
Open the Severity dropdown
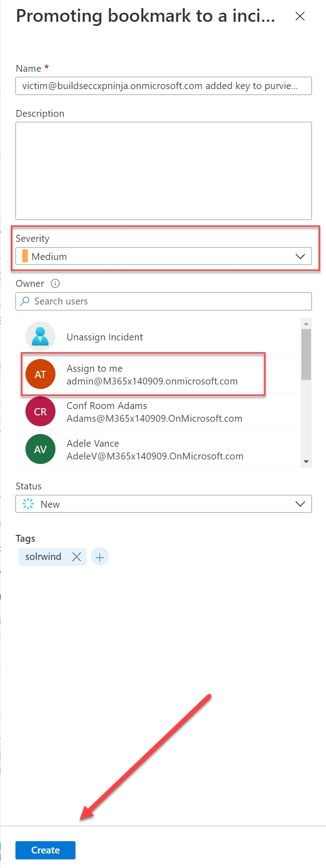163,256
